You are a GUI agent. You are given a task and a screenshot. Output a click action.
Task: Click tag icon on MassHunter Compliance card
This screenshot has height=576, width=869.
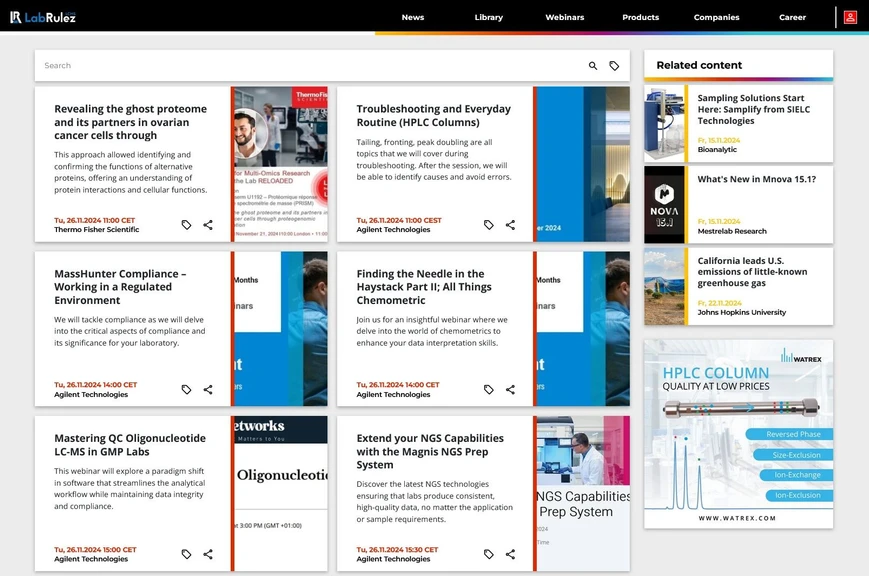coord(186,389)
